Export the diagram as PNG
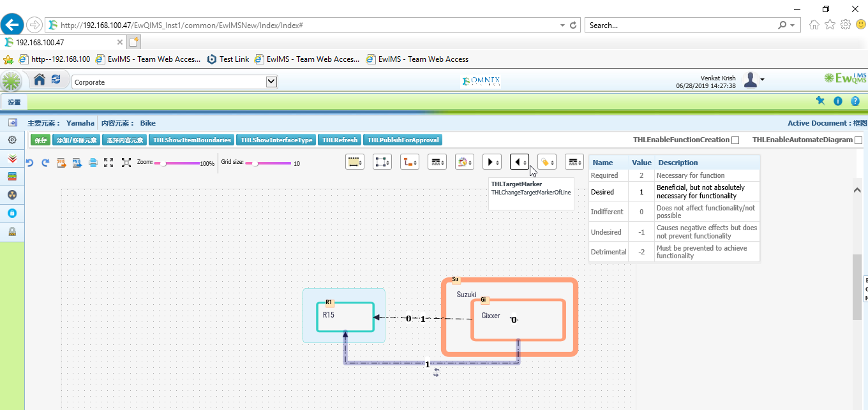This screenshot has width=868, height=410. (x=77, y=163)
